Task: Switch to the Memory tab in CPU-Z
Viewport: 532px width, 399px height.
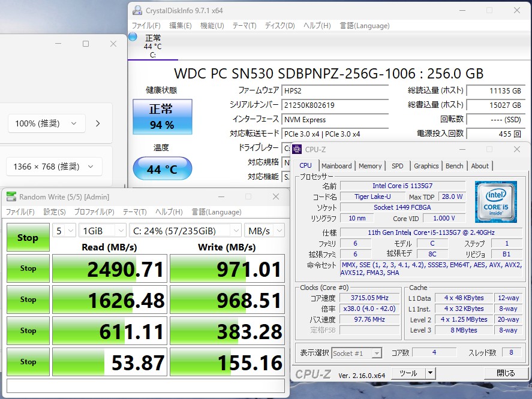Action: pos(370,166)
